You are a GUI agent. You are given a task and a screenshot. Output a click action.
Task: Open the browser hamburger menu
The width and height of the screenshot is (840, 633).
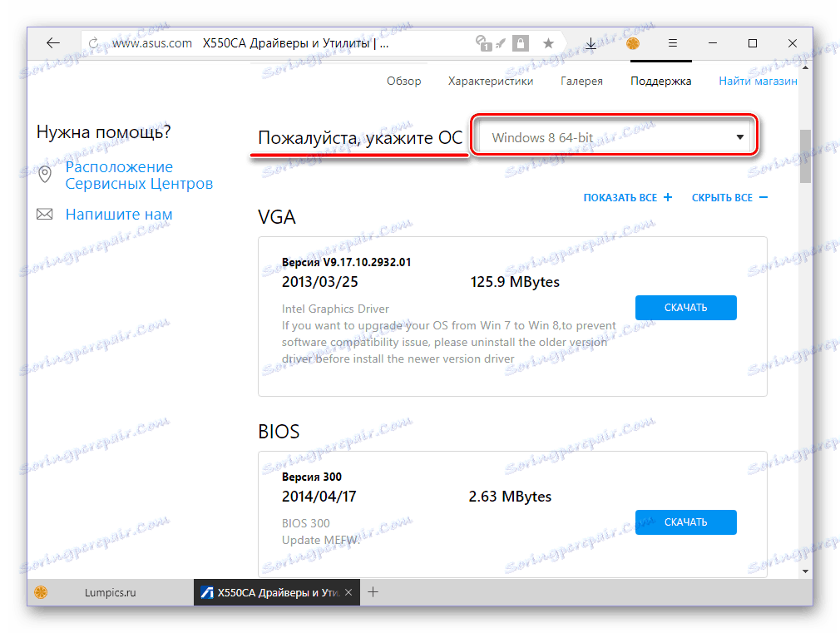673,42
